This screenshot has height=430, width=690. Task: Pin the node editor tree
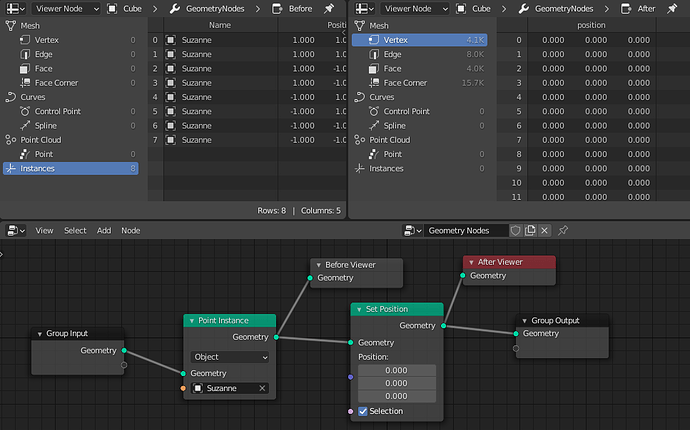563,230
